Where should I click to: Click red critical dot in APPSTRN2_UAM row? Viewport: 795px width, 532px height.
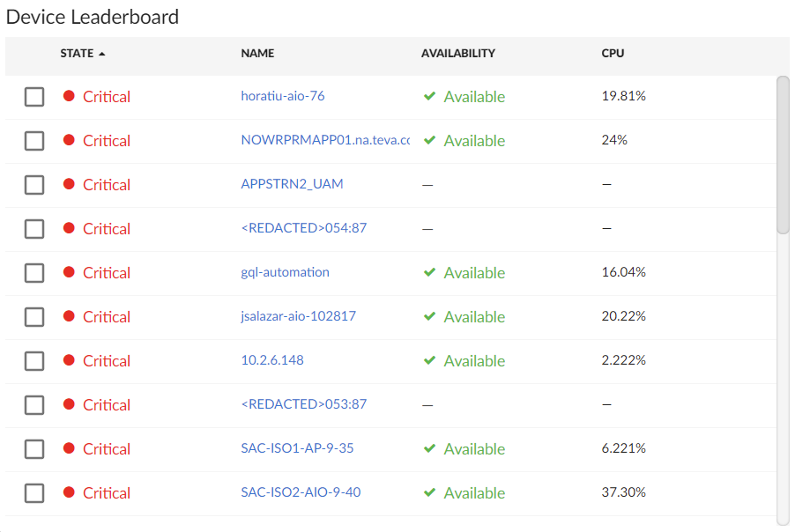coord(69,184)
